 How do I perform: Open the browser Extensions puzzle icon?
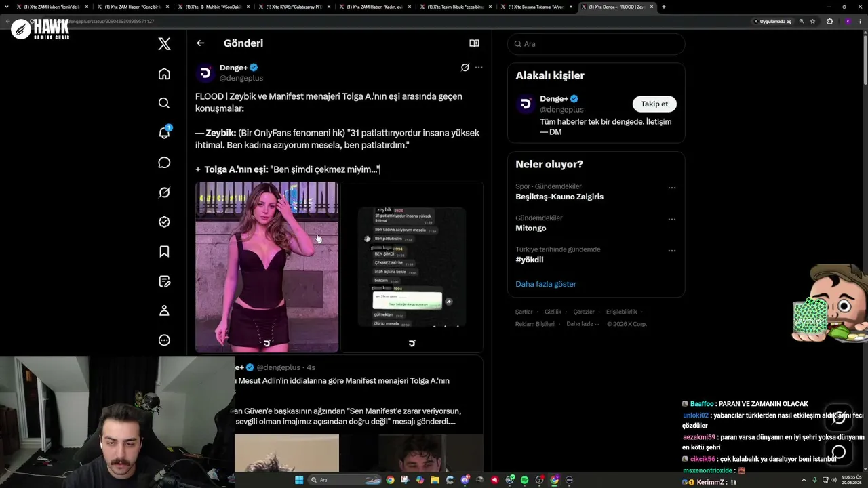tap(829, 22)
